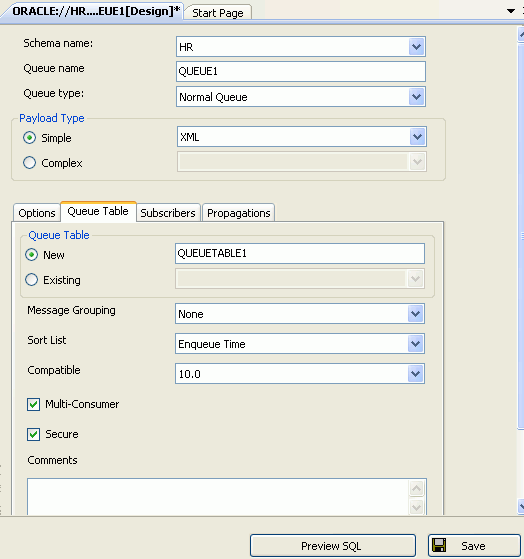Expand the XML simple payload dropdown

click(417, 137)
